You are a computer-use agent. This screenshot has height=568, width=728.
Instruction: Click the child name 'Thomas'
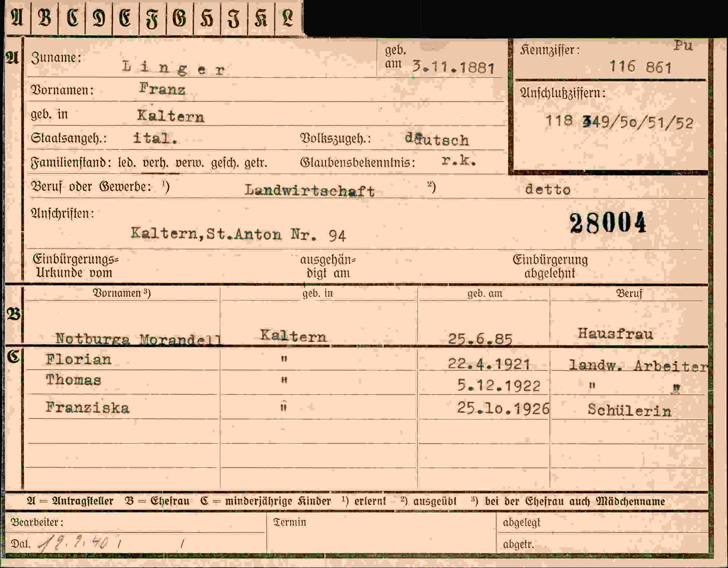point(73,380)
